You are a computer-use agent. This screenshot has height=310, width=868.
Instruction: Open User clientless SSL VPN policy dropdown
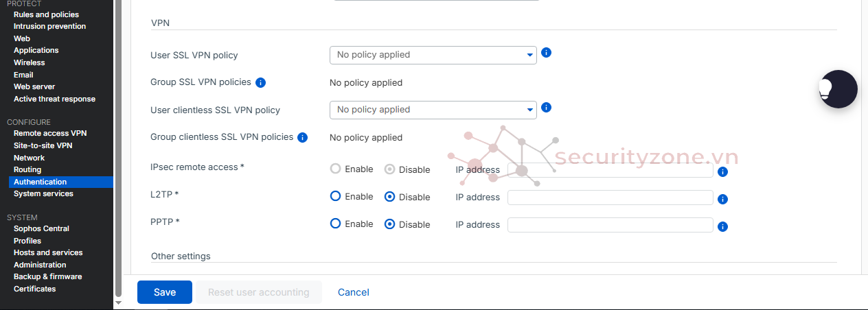(433, 110)
